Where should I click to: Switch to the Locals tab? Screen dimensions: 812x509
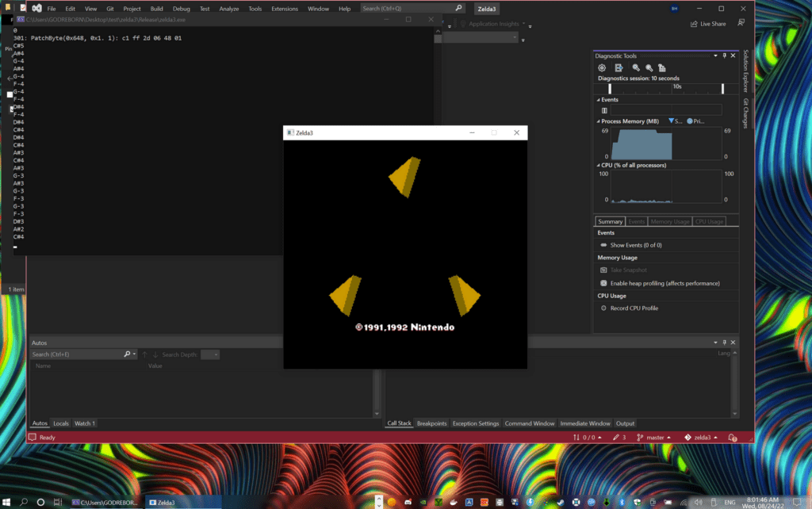click(x=61, y=423)
